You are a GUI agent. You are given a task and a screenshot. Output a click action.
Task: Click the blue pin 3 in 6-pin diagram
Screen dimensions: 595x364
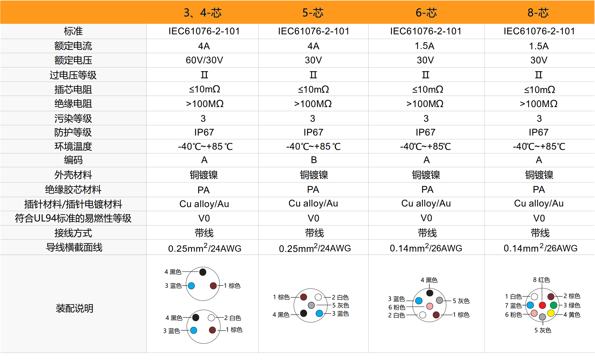(419, 301)
